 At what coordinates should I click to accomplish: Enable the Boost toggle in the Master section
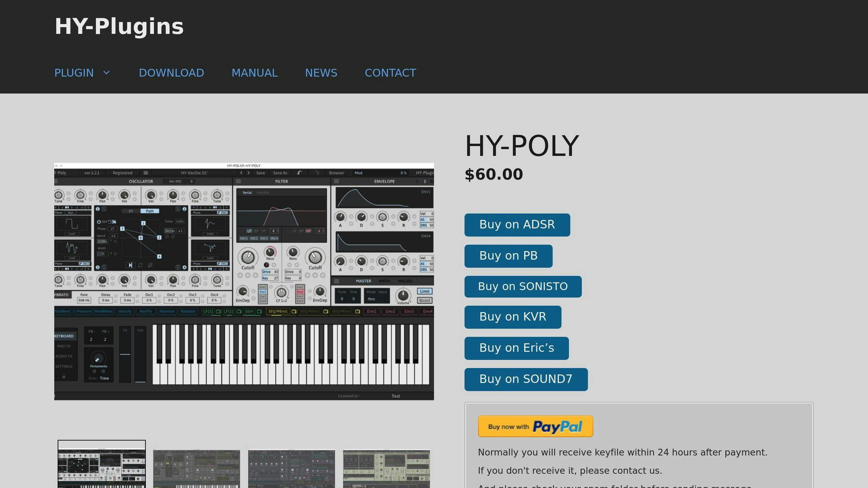click(x=424, y=300)
